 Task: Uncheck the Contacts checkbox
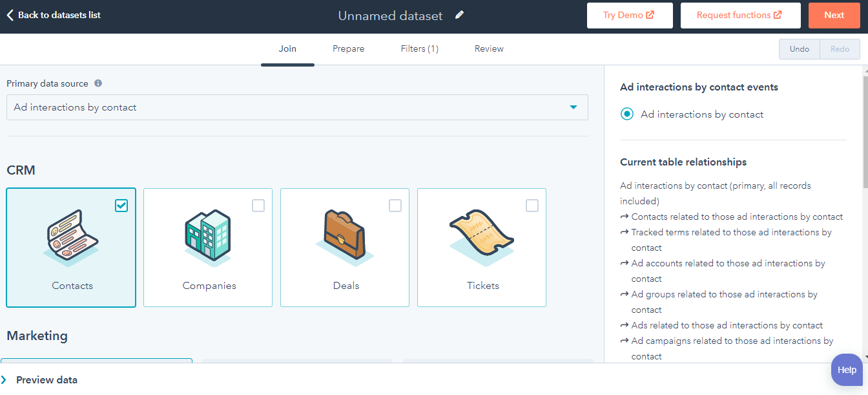(x=121, y=206)
